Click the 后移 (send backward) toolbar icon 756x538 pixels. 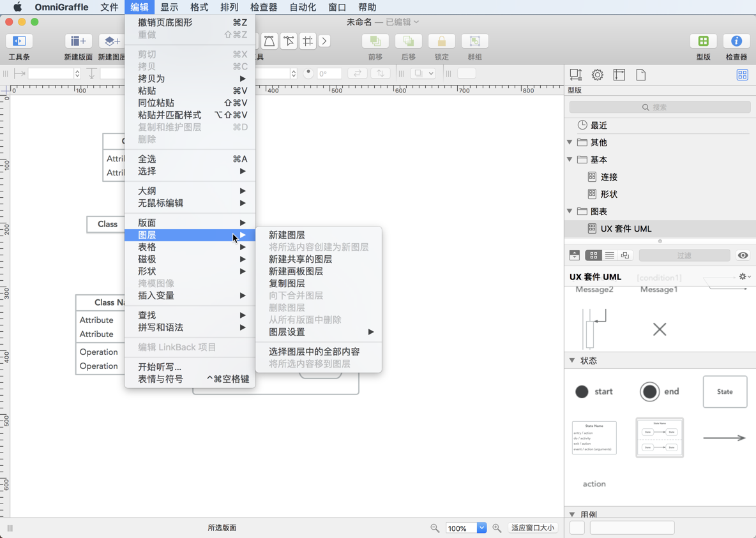(x=409, y=40)
